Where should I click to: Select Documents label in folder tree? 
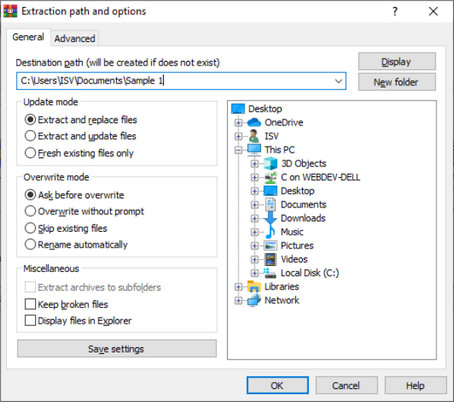(x=303, y=204)
